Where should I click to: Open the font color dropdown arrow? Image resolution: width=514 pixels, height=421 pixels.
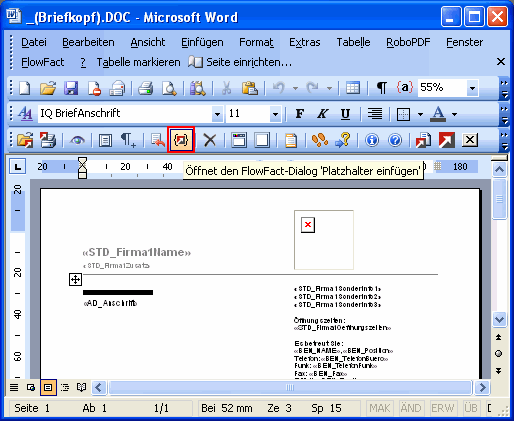point(454,114)
